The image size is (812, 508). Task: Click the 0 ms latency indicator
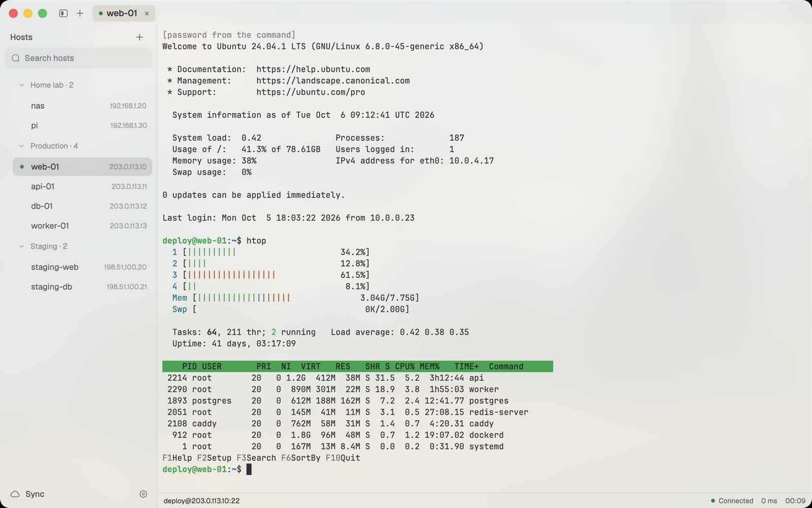pos(769,501)
